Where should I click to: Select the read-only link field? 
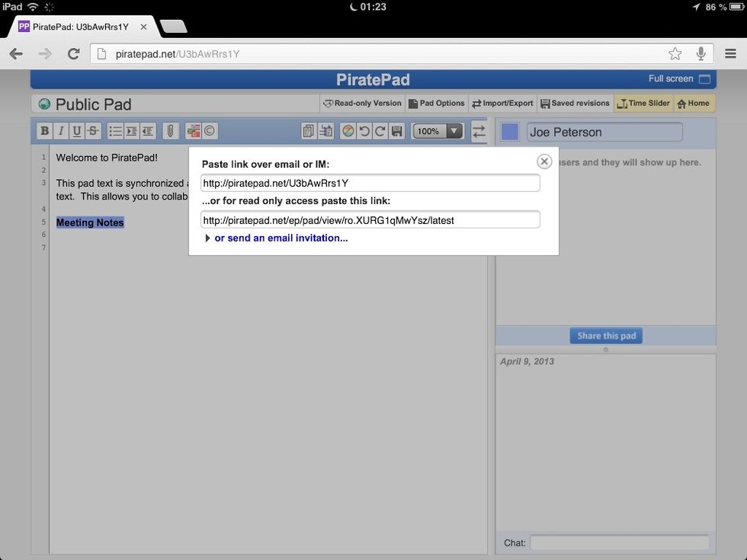click(x=370, y=220)
